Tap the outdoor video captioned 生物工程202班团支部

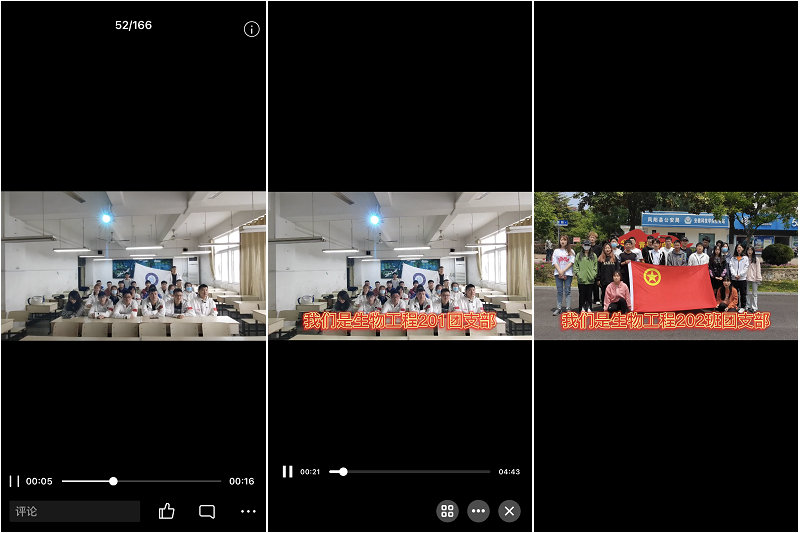(666, 265)
